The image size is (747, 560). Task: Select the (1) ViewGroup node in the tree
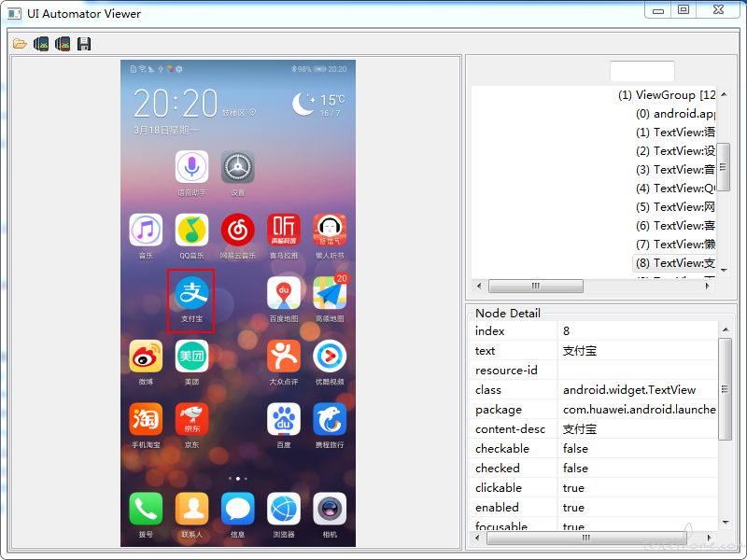pos(667,95)
